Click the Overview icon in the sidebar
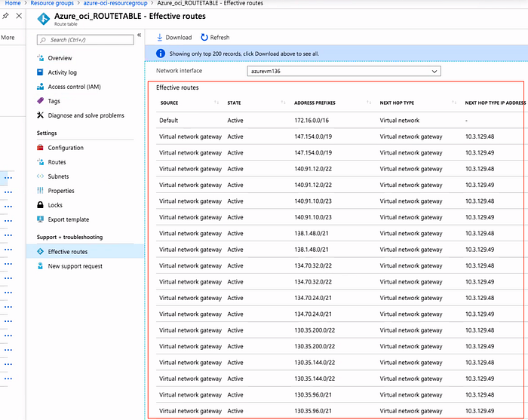The height and width of the screenshot is (420, 528). click(x=41, y=58)
